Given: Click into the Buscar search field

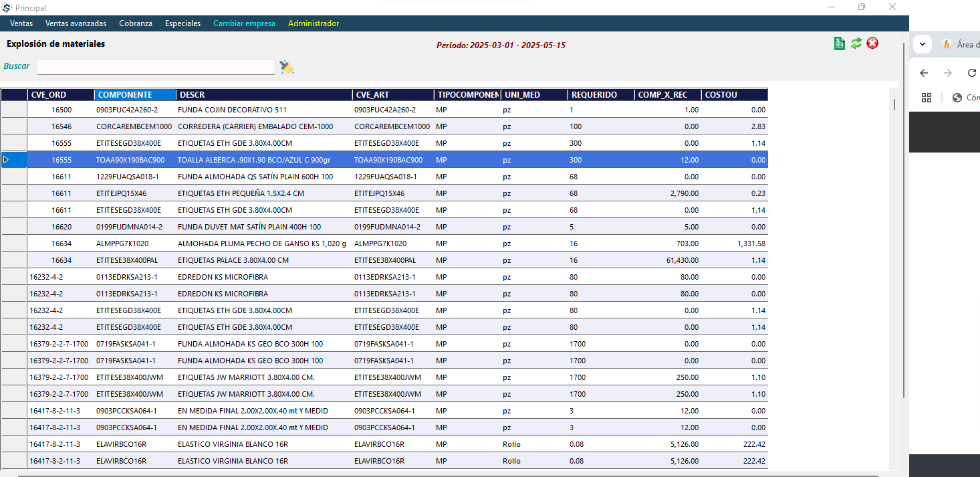Looking at the screenshot, I should (156, 67).
